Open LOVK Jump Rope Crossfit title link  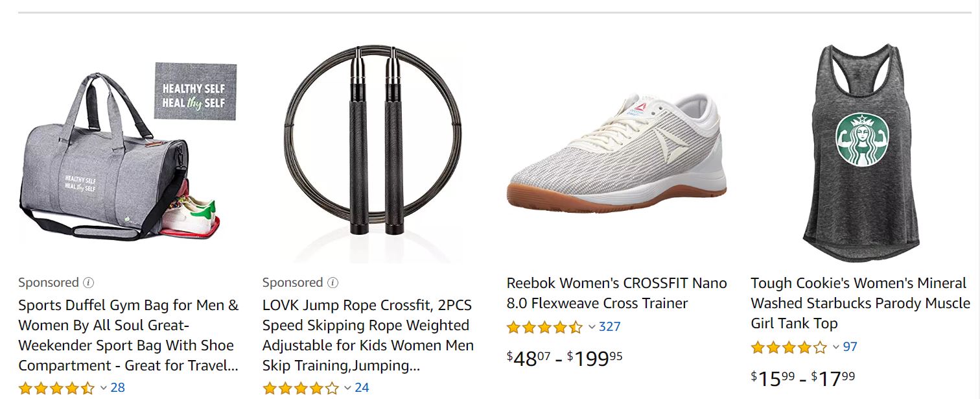[368, 335]
